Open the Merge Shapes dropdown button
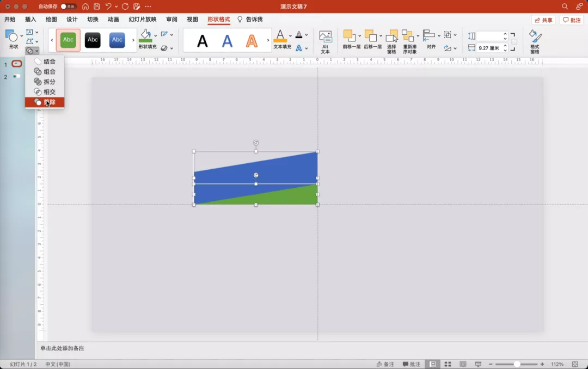 [x=32, y=51]
